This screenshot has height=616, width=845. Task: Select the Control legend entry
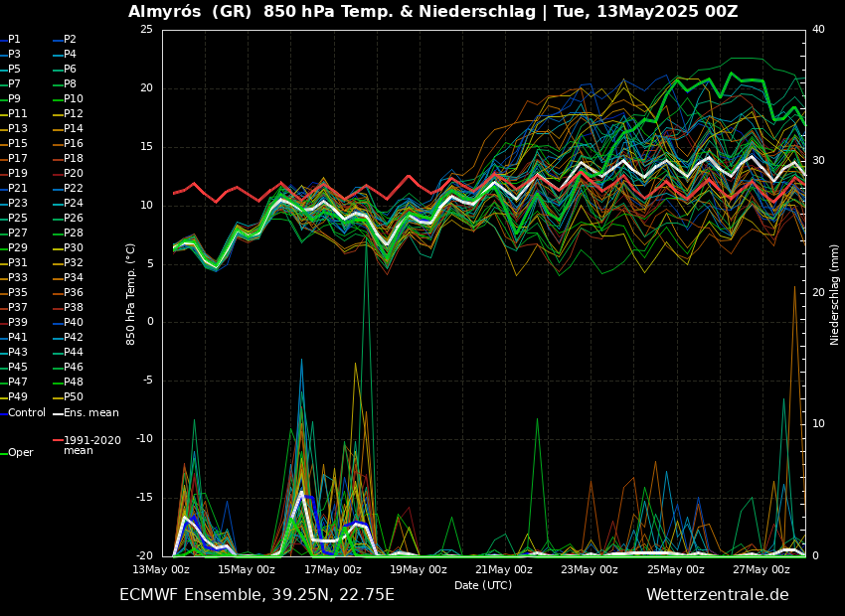coord(26,412)
